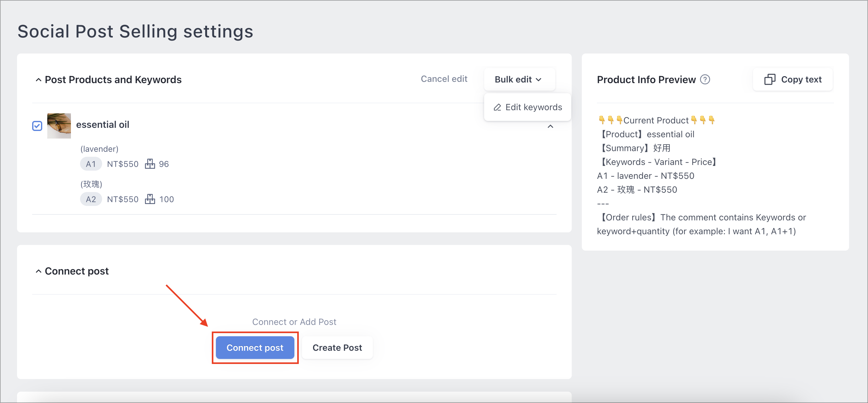Click the essential oil product name
The width and height of the screenshot is (868, 403).
(102, 125)
